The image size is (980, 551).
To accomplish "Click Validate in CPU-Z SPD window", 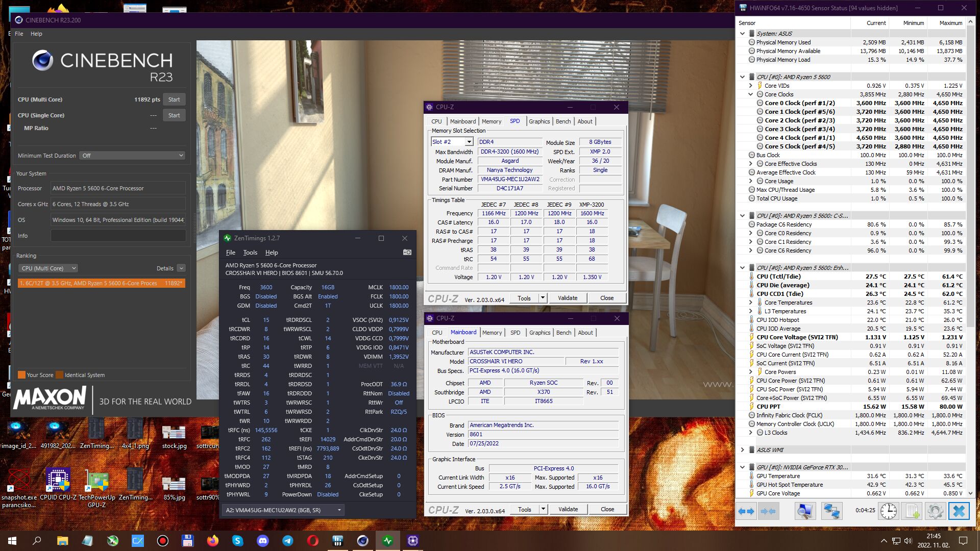I will pos(568,298).
